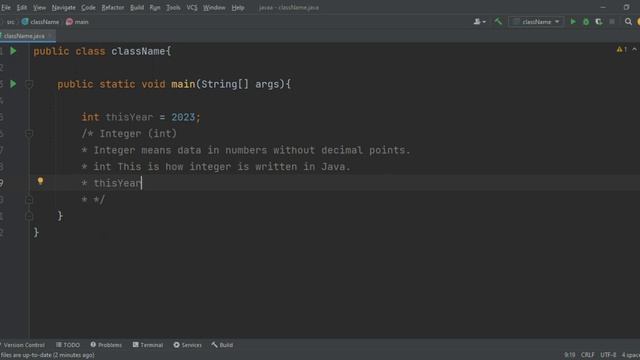This screenshot has height=360, width=640.
Task: Click the files up-to-date status message
Action: coord(47,355)
